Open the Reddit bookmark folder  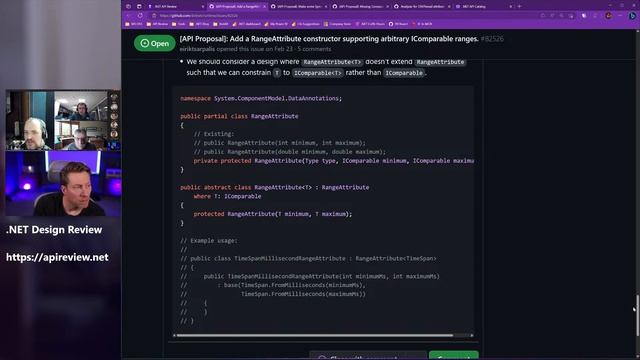(221, 24)
